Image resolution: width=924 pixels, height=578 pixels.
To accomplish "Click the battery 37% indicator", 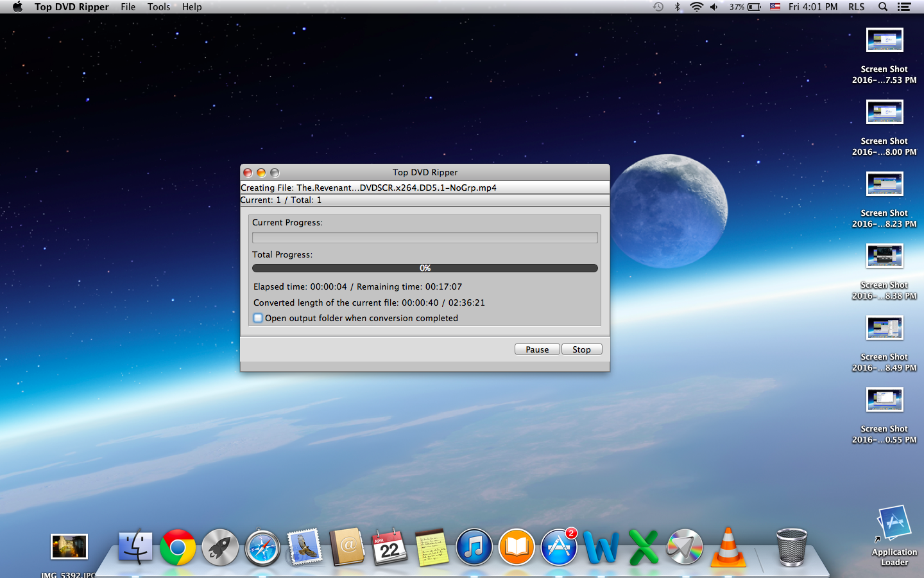I will pyautogui.click(x=745, y=7).
